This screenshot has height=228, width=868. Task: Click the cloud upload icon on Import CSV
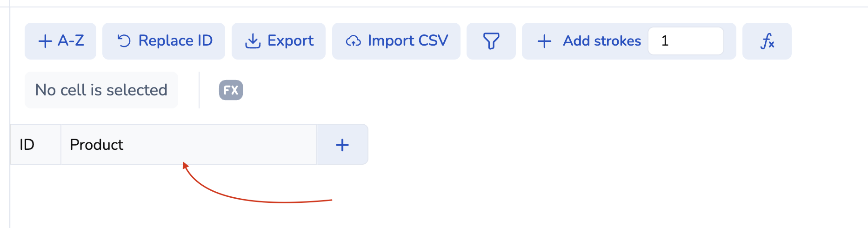(x=353, y=41)
